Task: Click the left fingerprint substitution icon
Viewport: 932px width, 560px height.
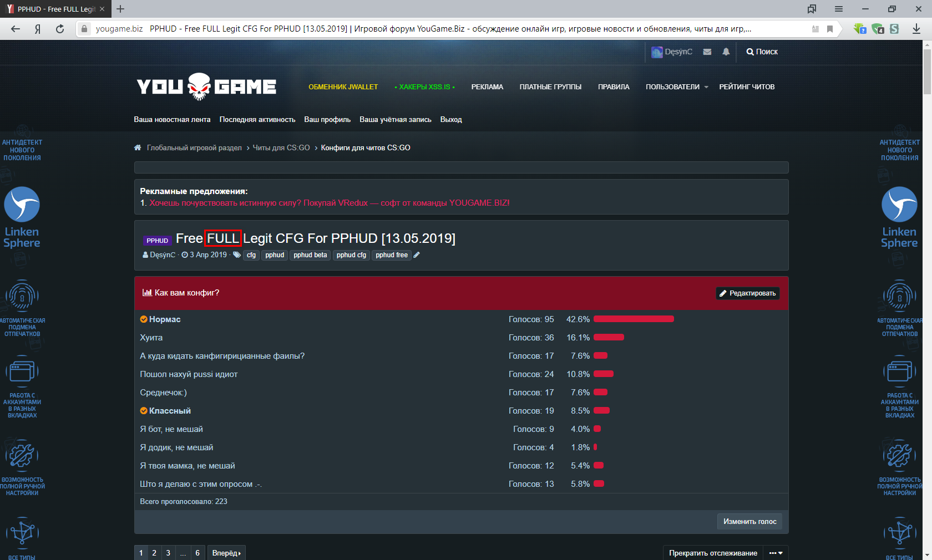Action: 22,297
